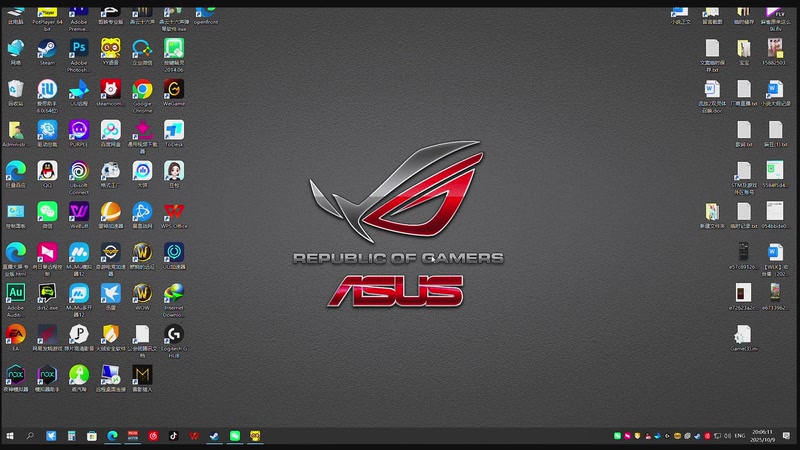Select the WOW desktop shortcut

pos(142,296)
